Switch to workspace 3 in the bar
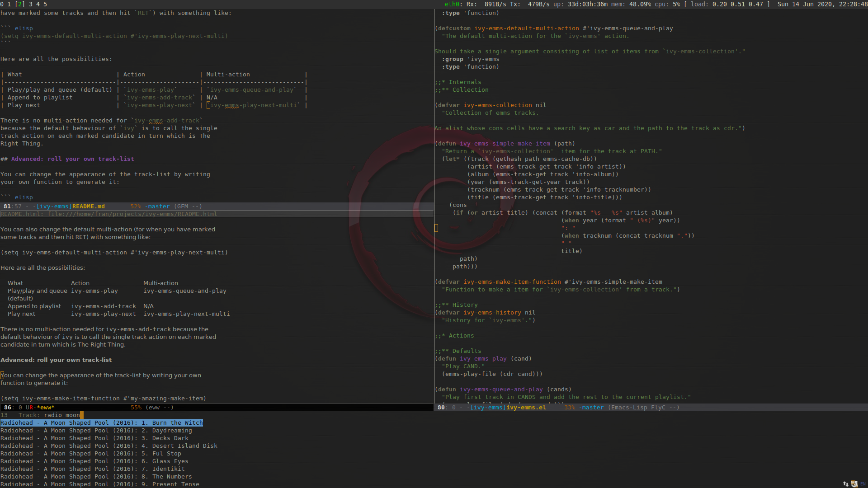 (x=31, y=4)
